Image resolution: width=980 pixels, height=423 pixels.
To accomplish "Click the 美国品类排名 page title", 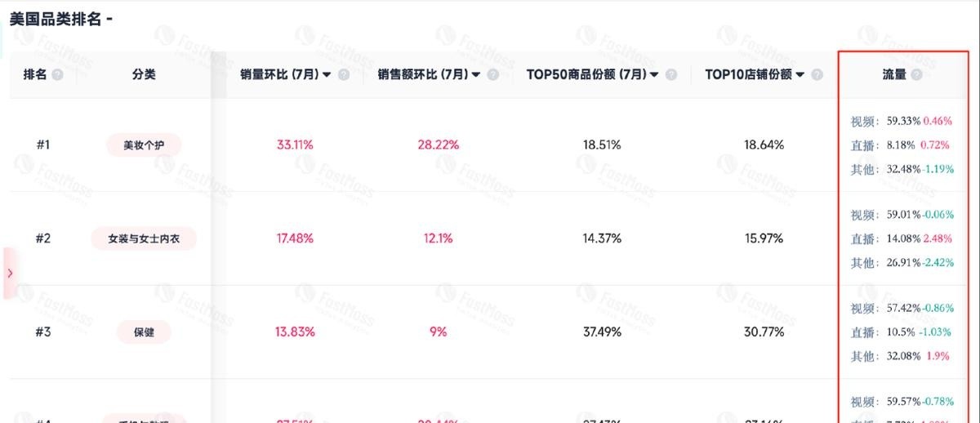I will 56,19.
